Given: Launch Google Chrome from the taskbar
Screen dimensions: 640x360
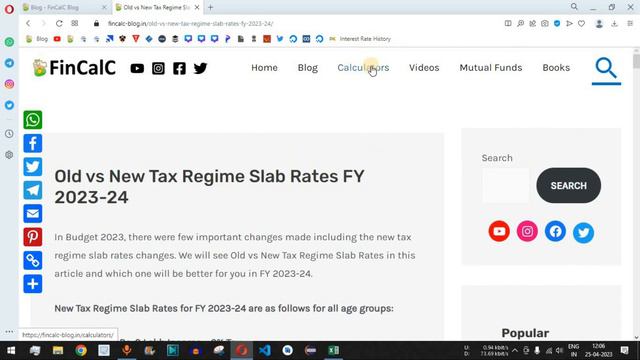Looking at the screenshot, I should point(81,351).
